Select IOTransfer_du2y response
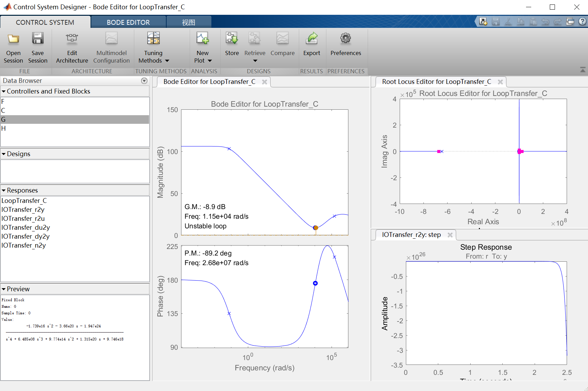 coord(75,227)
